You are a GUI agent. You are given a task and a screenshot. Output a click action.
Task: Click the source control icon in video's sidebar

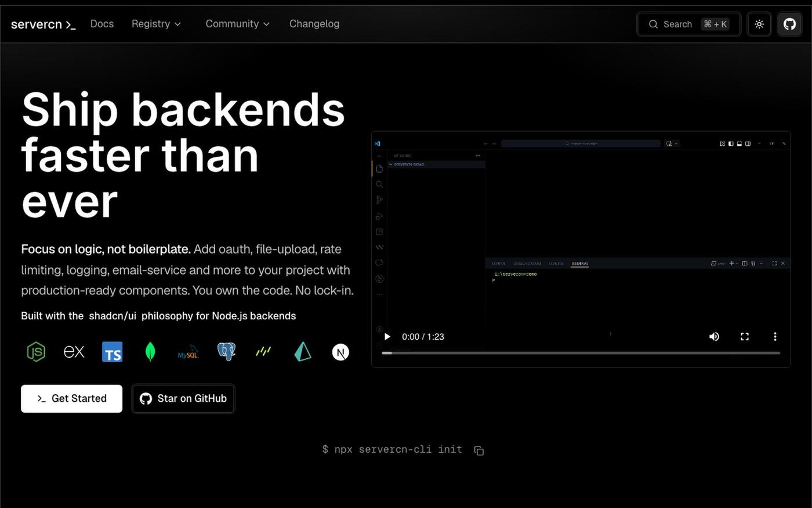click(x=379, y=200)
